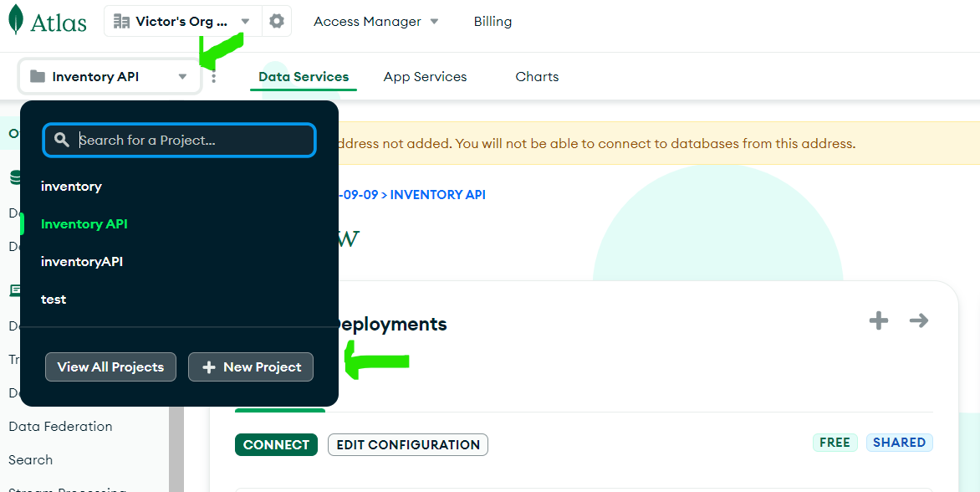Viewport: 980px width, 492px height.
Task: Click the EDIT CONFIGURATION button
Action: coord(408,444)
